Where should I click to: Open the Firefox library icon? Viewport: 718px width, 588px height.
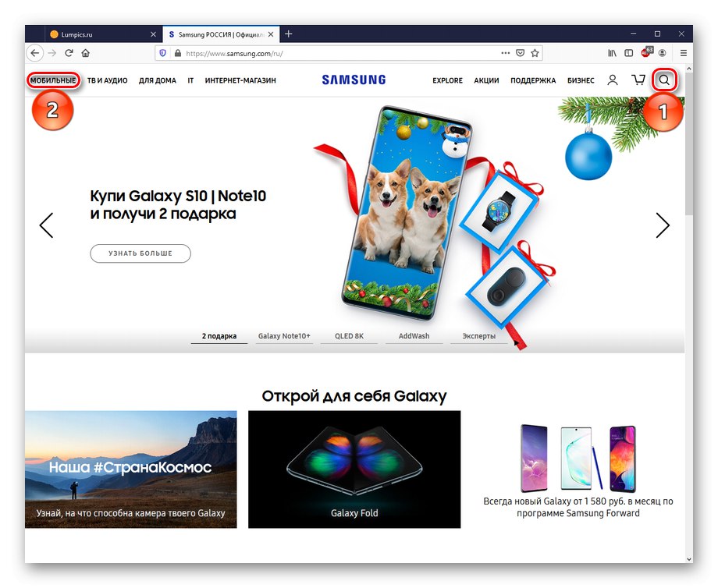point(612,53)
